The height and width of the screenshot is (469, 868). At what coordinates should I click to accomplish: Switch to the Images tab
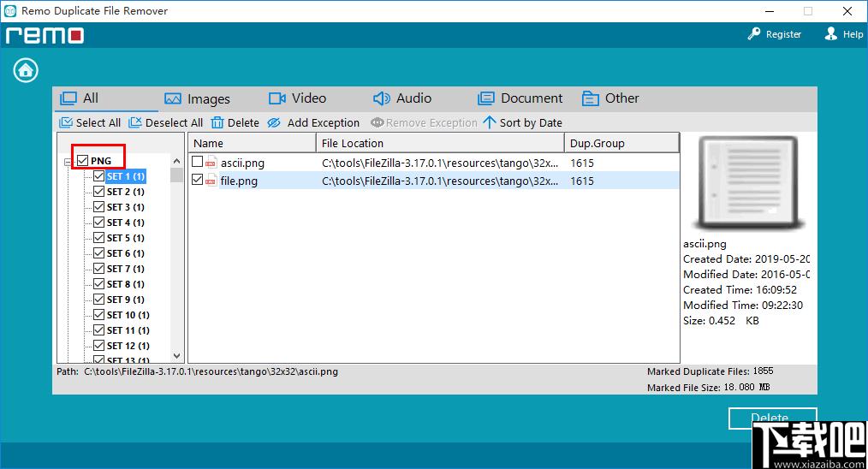pyautogui.click(x=197, y=99)
